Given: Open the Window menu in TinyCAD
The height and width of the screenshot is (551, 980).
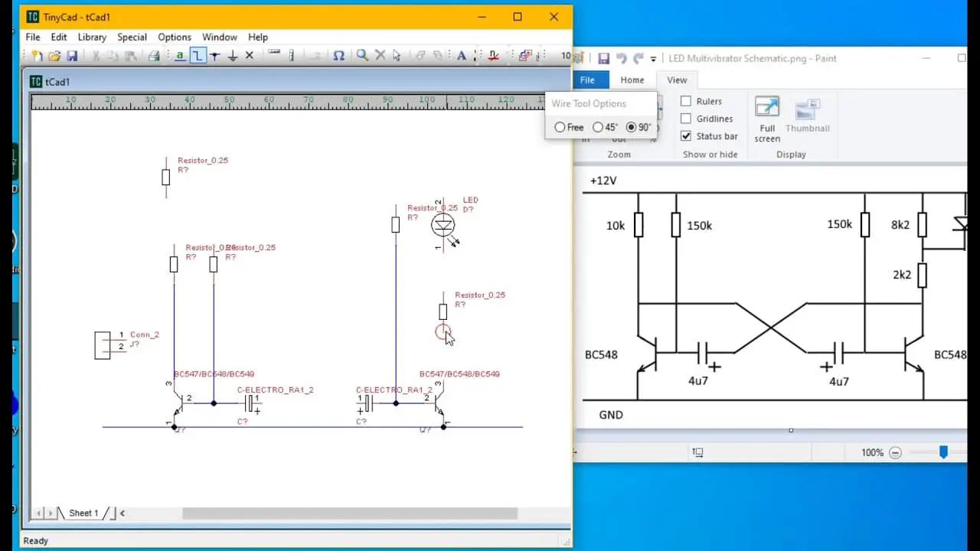Looking at the screenshot, I should tap(220, 37).
